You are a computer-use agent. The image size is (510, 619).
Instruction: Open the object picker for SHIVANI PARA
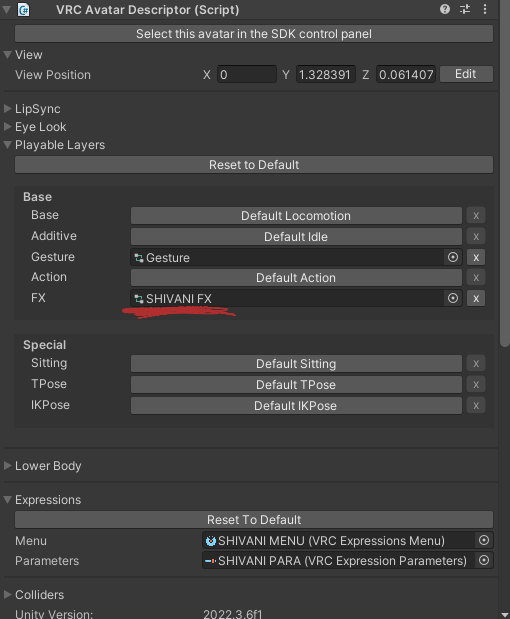click(x=484, y=560)
